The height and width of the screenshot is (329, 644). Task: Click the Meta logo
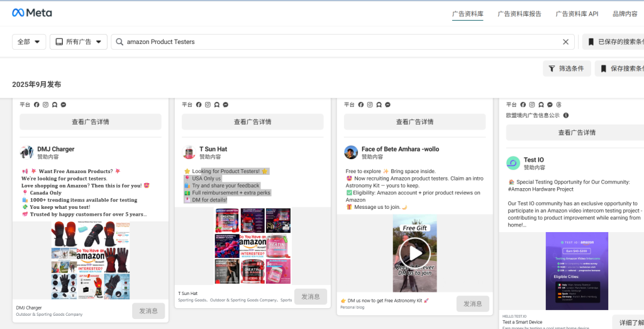click(32, 13)
